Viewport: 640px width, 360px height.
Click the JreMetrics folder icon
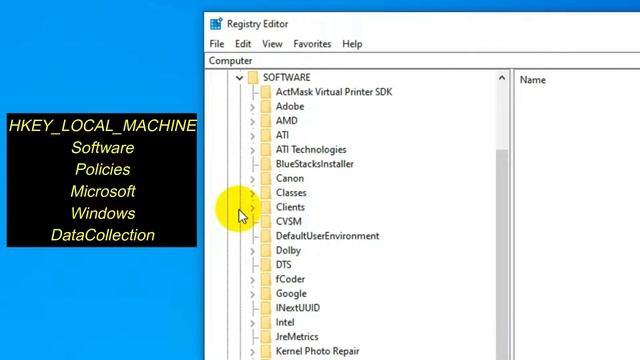tap(266, 336)
